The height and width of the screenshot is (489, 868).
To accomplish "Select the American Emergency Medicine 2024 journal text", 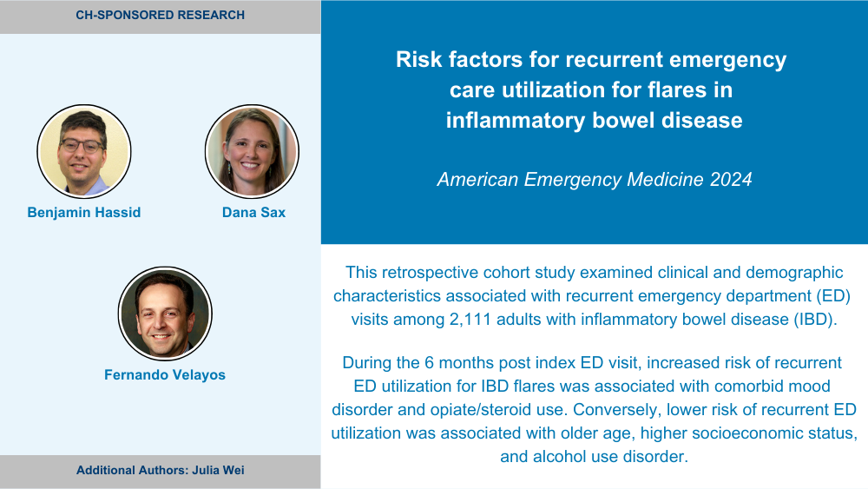I will tap(594, 180).
